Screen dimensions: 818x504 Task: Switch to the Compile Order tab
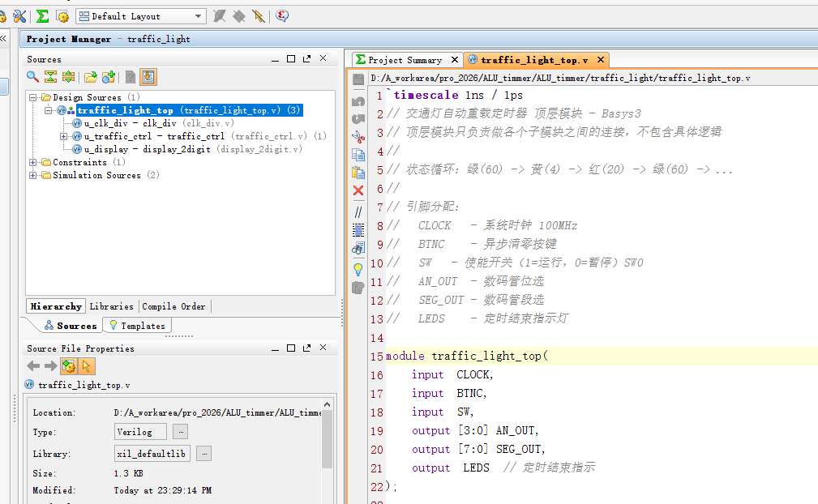coord(173,306)
